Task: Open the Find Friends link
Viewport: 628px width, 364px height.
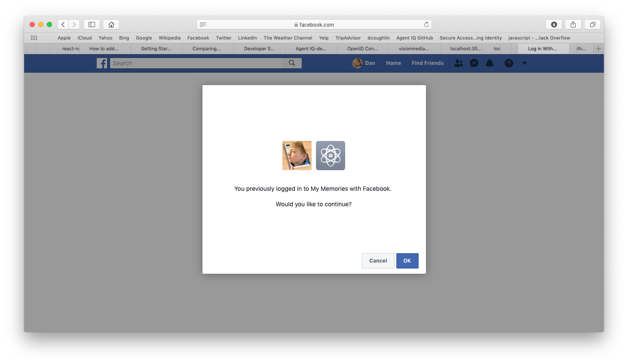Action: point(428,63)
